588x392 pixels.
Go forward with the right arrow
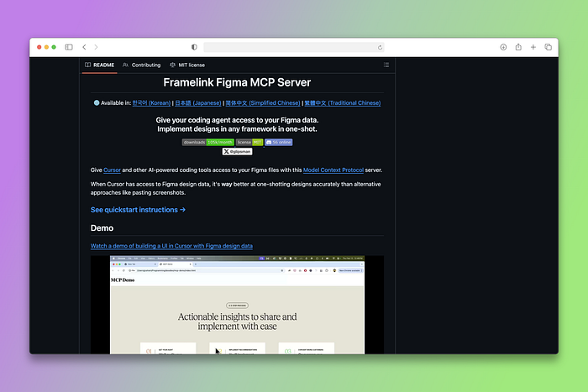[x=96, y=47]
